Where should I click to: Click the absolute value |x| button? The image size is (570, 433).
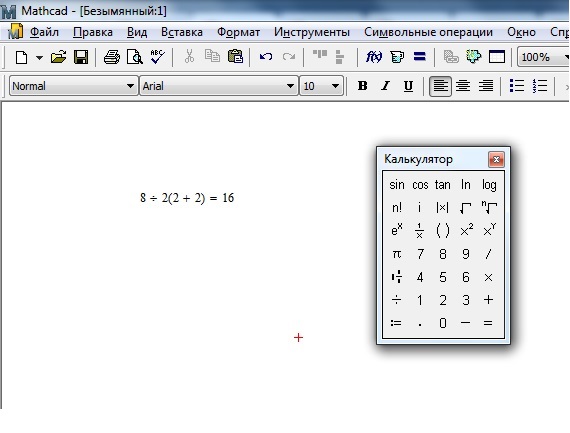coord(442,208)
